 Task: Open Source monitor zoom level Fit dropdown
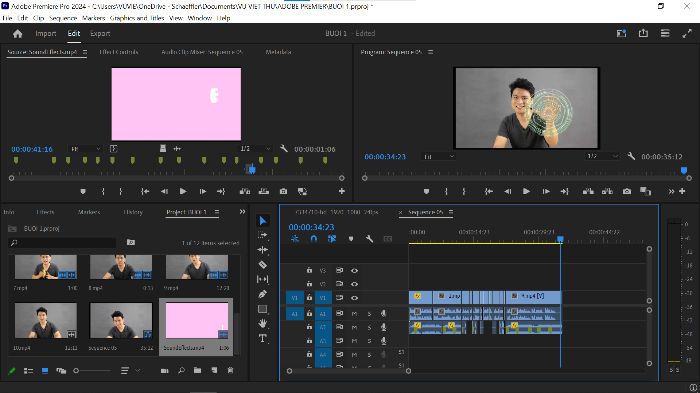point(85,149)
